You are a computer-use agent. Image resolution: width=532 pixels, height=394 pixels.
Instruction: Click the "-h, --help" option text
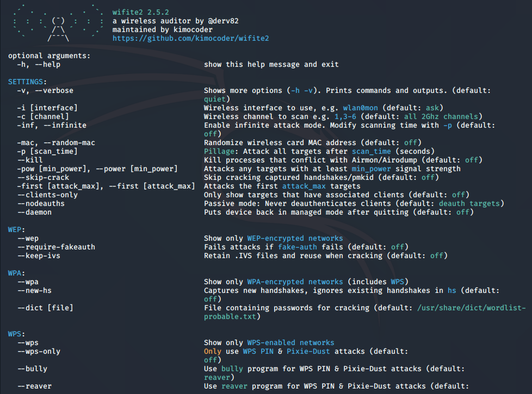39,65
